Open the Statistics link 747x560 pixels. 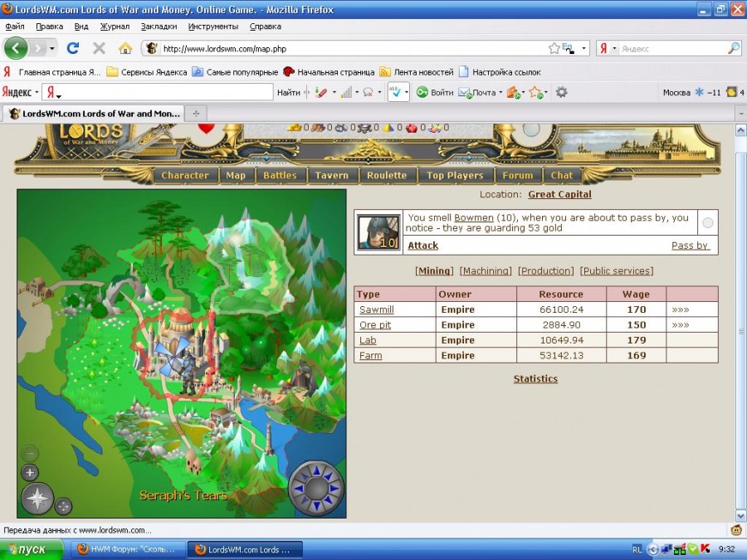pyautogui.click(x=535, y=378)
